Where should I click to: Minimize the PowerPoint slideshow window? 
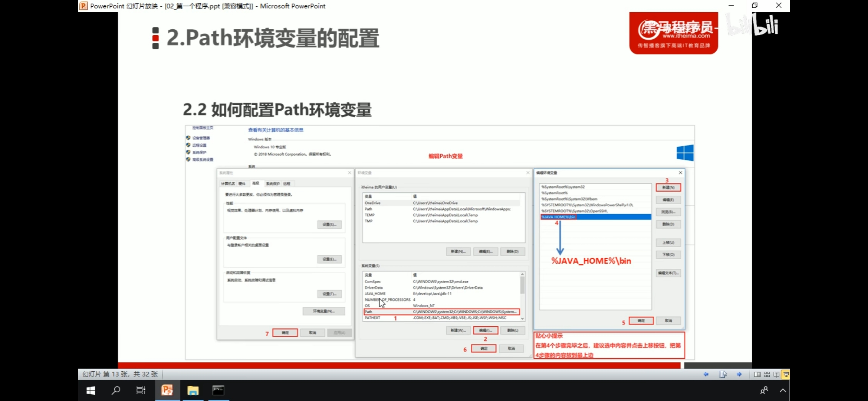click(731, 6)
